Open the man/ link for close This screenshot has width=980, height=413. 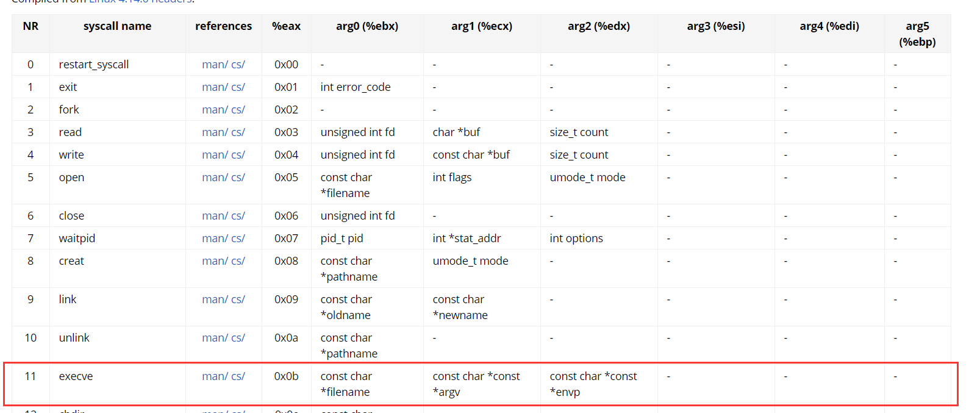pyautogui.click(x=215, y=216)
